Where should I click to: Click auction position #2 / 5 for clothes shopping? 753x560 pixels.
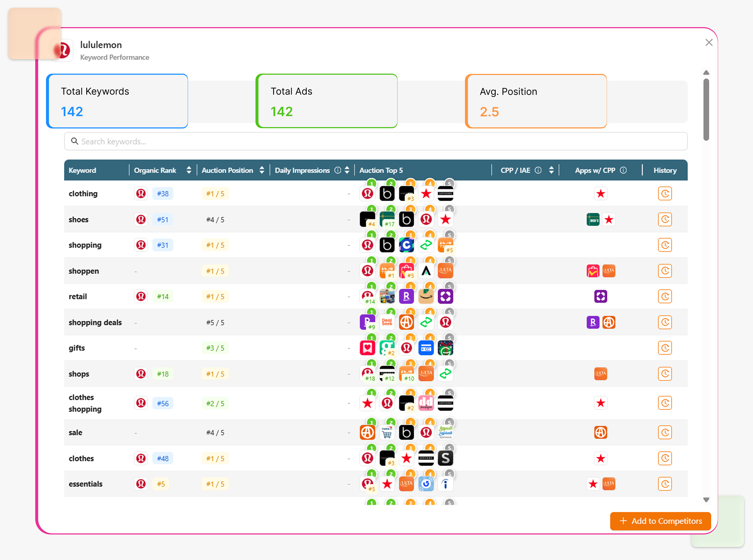tap(215, 403)
